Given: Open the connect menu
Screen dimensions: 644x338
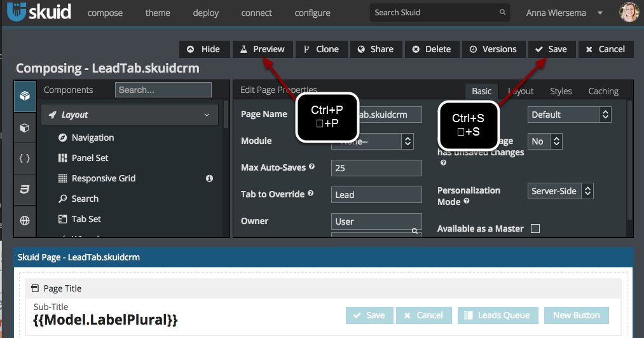Looking at the screenshot, I should coord(256,13).
